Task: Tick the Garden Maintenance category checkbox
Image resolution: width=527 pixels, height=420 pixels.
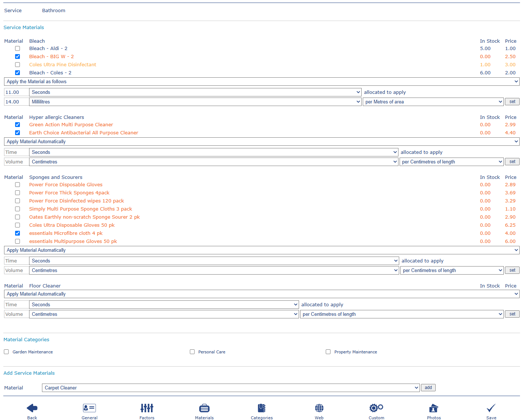Action: 6,352
